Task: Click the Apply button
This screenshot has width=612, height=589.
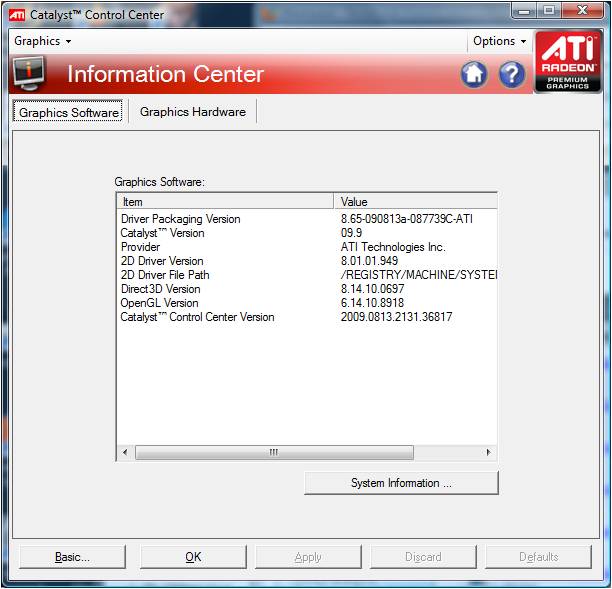Action: pyautogui.click(x=308, y=557)
